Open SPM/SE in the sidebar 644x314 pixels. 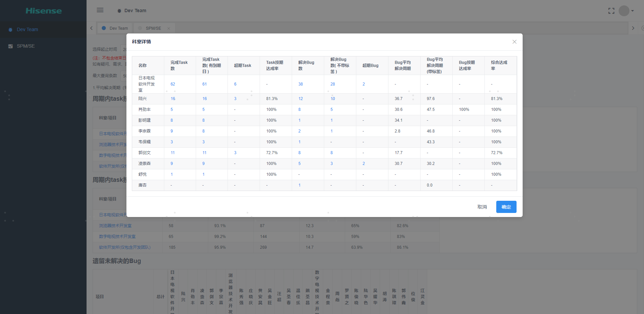coord(26,46)
